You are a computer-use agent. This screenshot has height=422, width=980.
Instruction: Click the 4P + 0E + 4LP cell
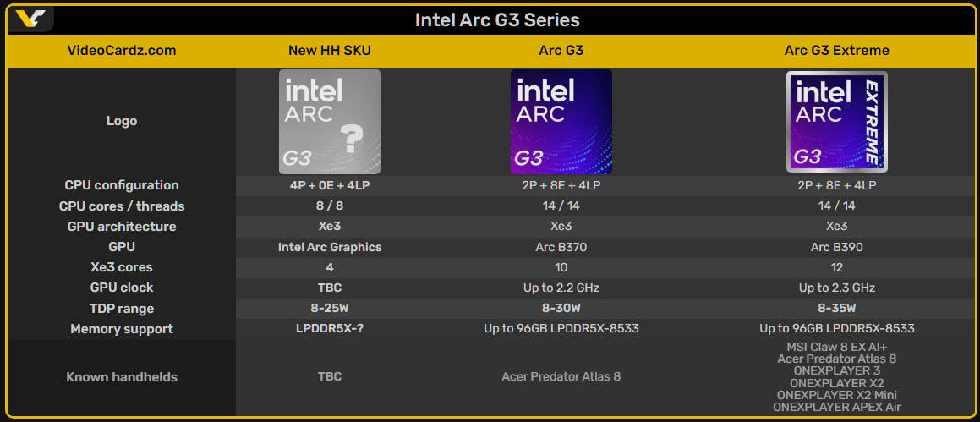point(330,186)
